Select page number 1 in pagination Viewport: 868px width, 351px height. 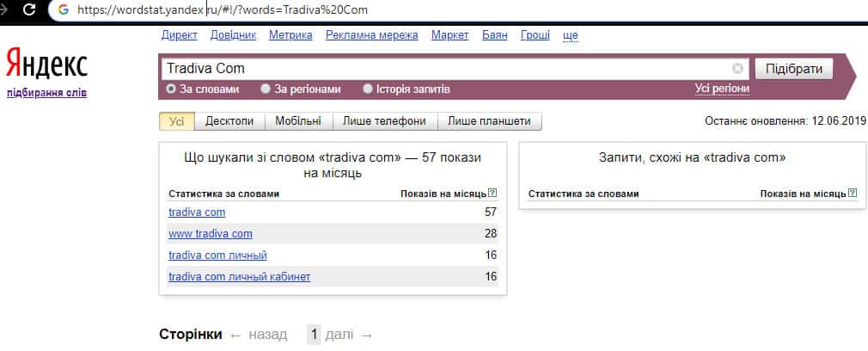pos(314,335)
